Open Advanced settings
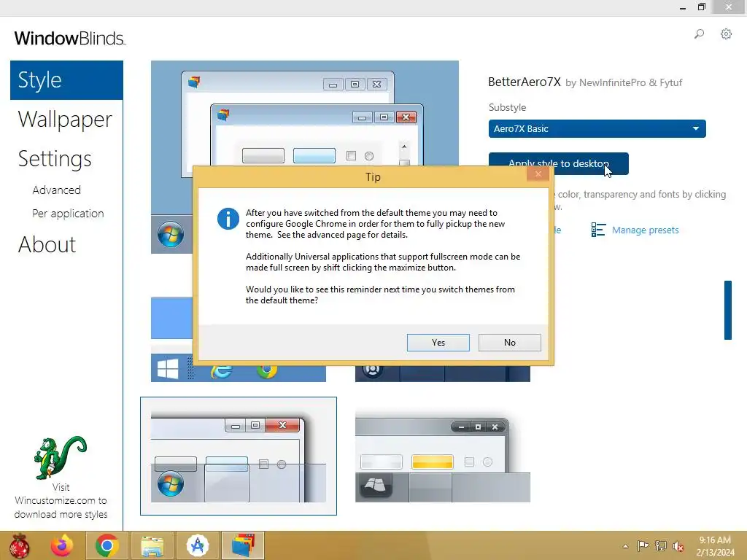 click(57, 190)
